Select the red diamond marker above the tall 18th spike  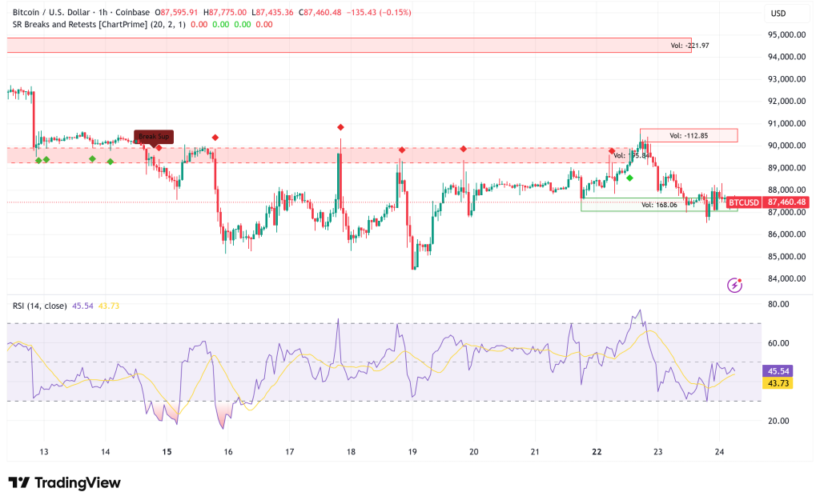coord(340,126)
